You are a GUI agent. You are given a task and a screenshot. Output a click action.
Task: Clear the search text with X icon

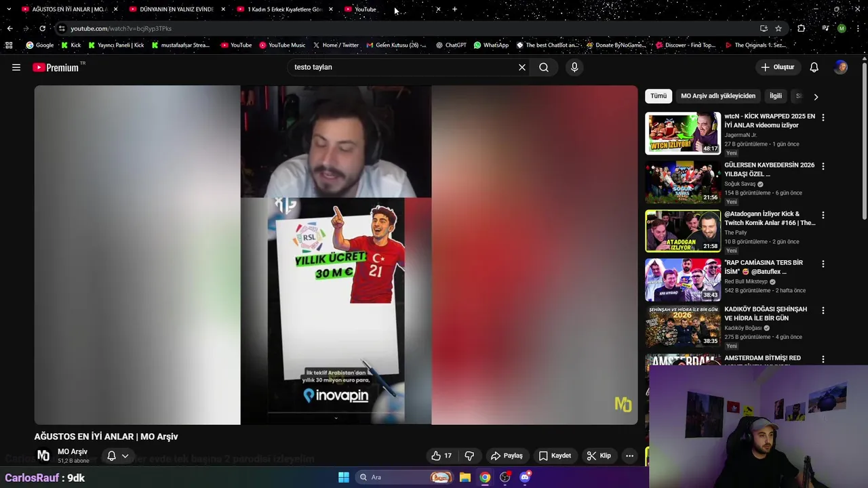point(522,67)
